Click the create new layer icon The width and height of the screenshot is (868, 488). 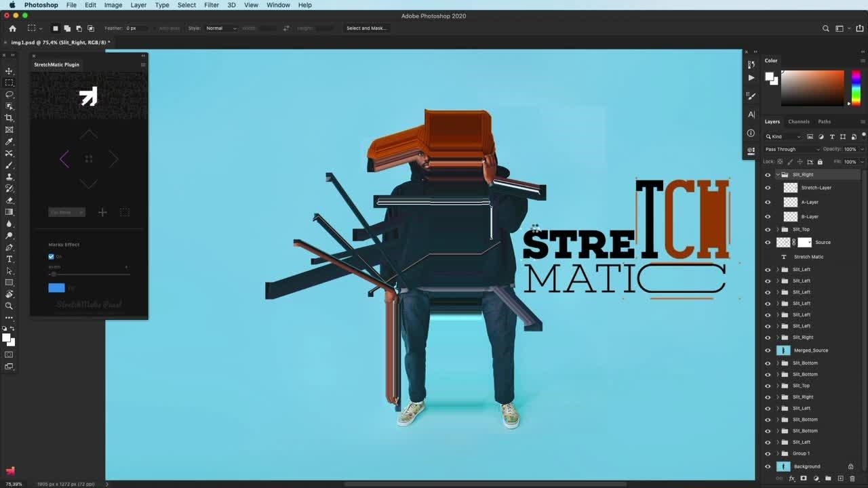point(840,479)
